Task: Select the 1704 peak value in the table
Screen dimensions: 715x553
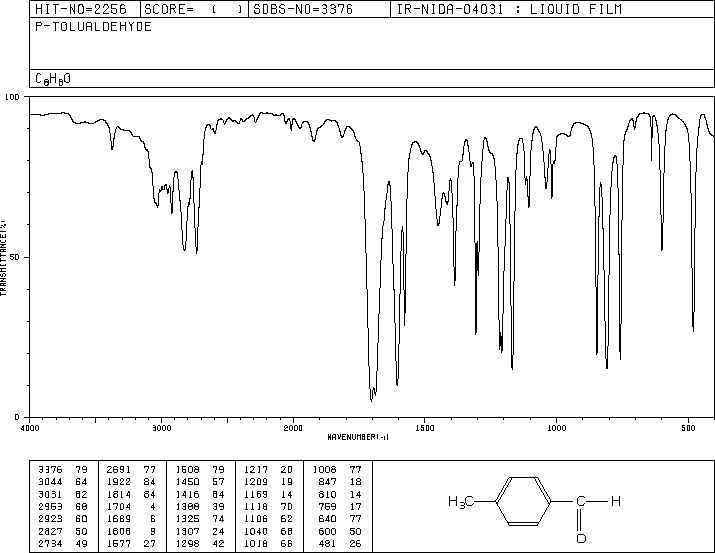Action: [119, 506]
